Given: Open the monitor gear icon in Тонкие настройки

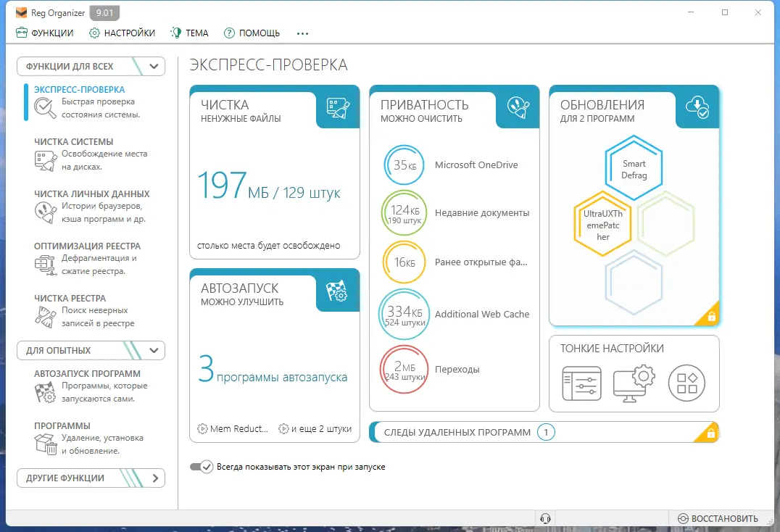Looking at the screenshot, I should point(634,383).
